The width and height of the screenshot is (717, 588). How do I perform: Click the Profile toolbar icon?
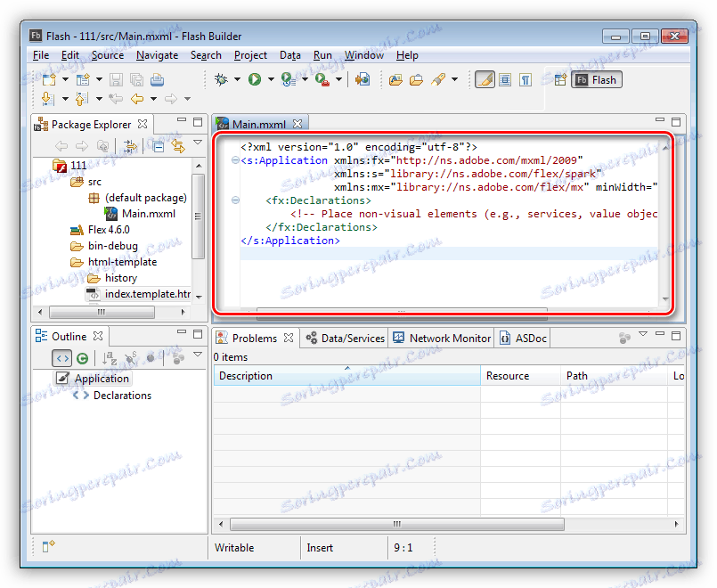tap(288, 79)
